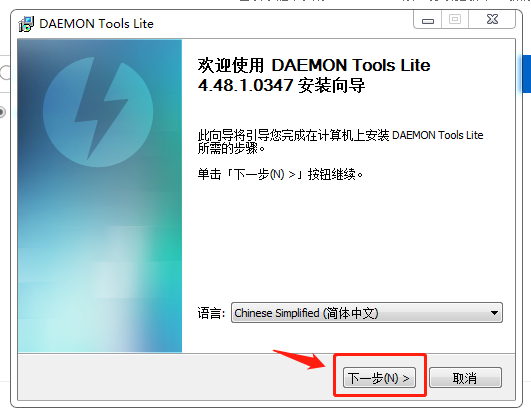Proceed with the 下一步(N) > button
This screenshot has width=531, height=416.
pos(379,378)
